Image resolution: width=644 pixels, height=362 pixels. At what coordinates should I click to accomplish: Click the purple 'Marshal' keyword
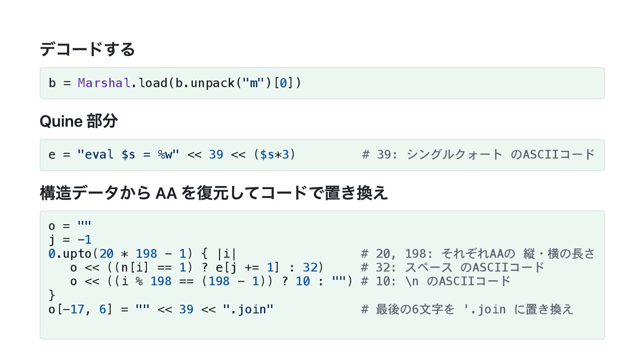tap(104, 83)
